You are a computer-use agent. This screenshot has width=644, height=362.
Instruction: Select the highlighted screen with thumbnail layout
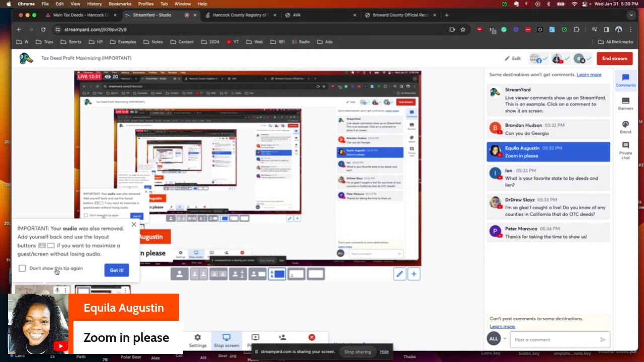277,274
